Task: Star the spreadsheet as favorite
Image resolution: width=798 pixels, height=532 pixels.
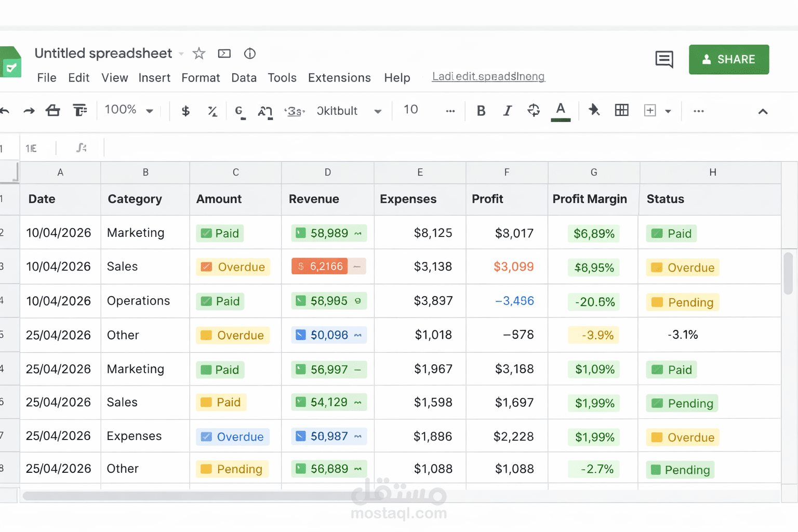Action: coord(199,54)
